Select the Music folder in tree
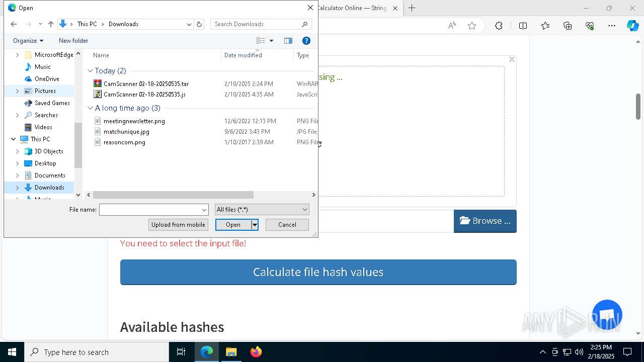644x362 pixels. [42, 67]
